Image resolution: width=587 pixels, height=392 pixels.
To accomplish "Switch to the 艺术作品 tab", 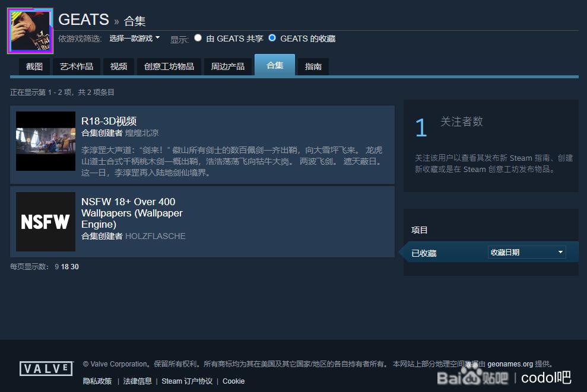I will pyautogui.click(x=77, y=66).
